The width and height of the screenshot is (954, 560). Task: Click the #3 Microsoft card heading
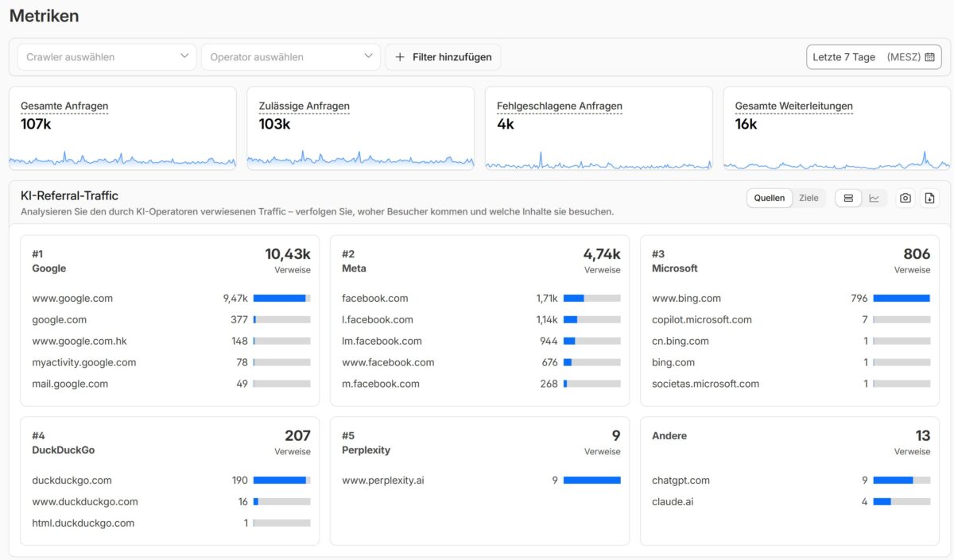(675, 261)
